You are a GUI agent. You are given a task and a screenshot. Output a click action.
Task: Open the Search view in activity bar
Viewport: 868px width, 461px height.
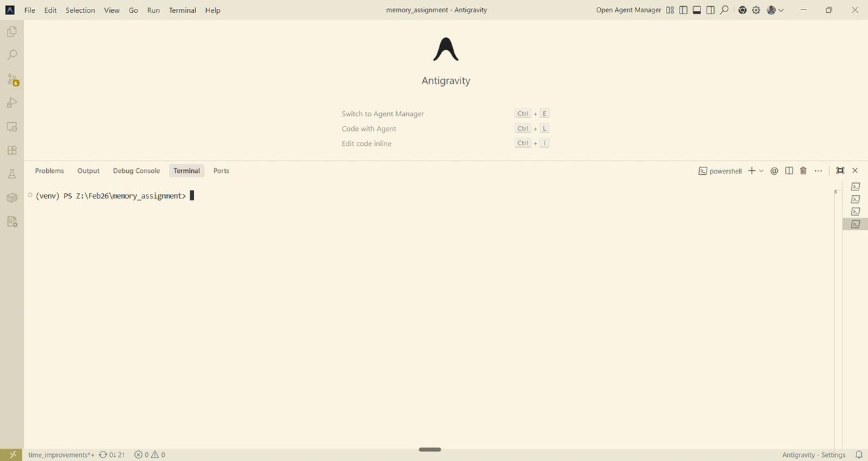tap(12, 56)
